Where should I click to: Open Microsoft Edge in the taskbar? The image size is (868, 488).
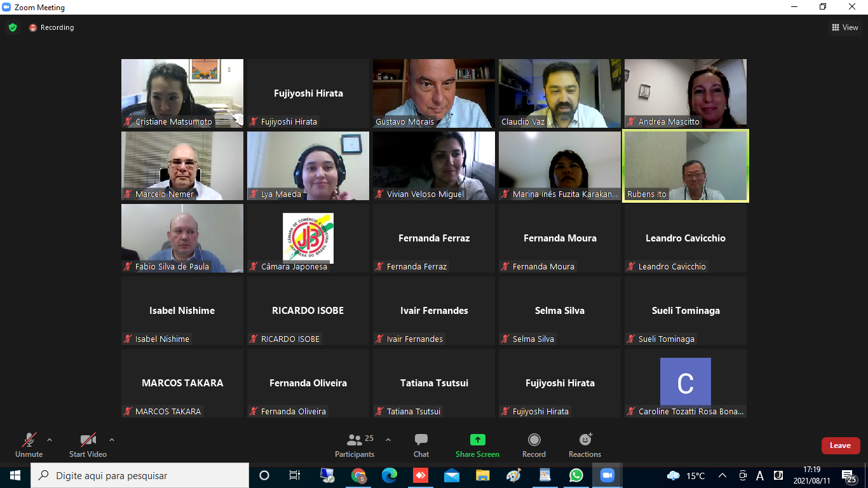[390, 475]
